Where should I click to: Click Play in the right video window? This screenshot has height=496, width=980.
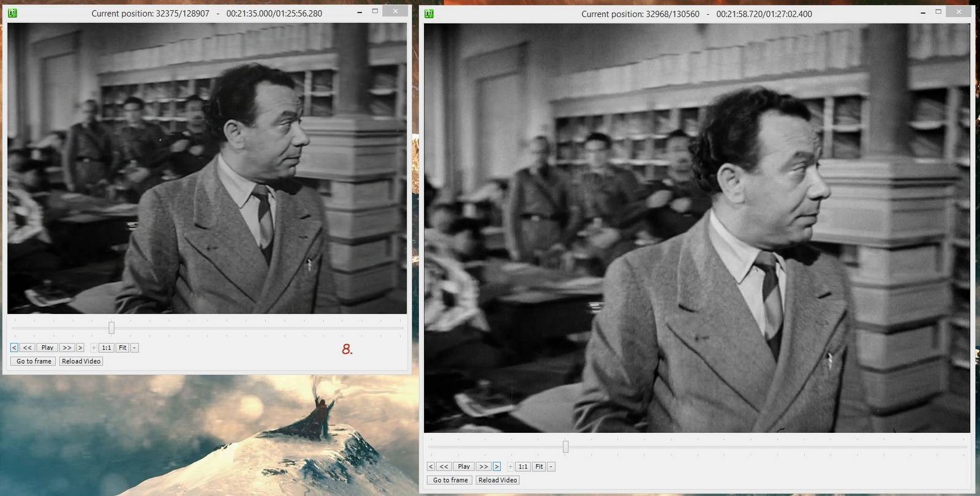[x=464, y=467]
